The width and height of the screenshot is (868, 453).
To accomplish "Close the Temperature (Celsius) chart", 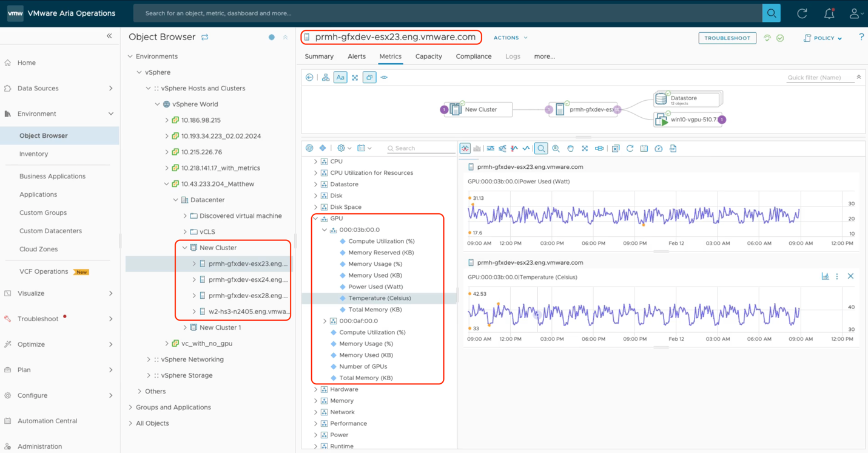I will 850,276.
